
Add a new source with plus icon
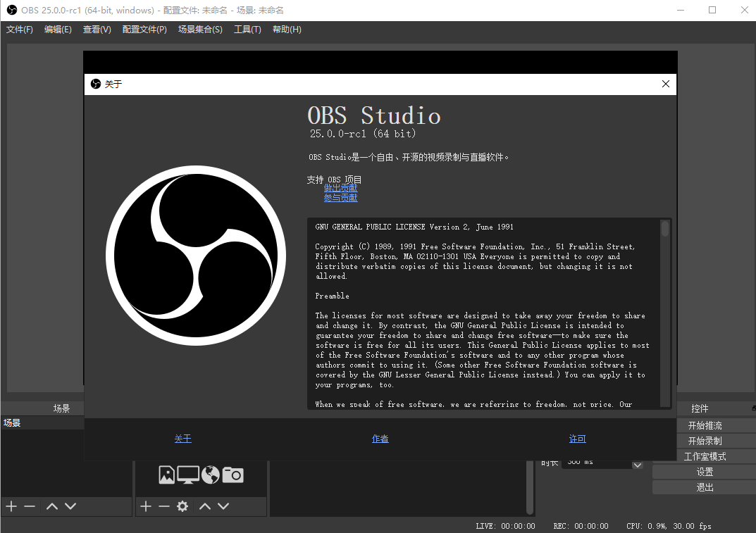[146, 506]
